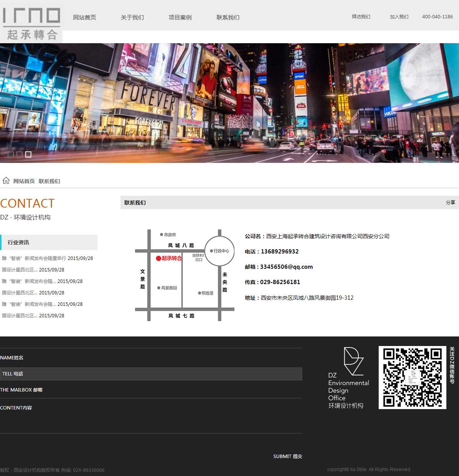Open first news item 新闻发布会隆重举行
459x476 pixels.
pyautogui.click(x=47, y=258)
